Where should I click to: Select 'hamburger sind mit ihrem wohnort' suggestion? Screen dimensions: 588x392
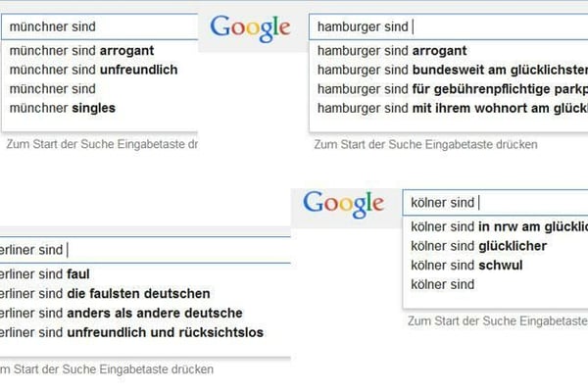451,108
